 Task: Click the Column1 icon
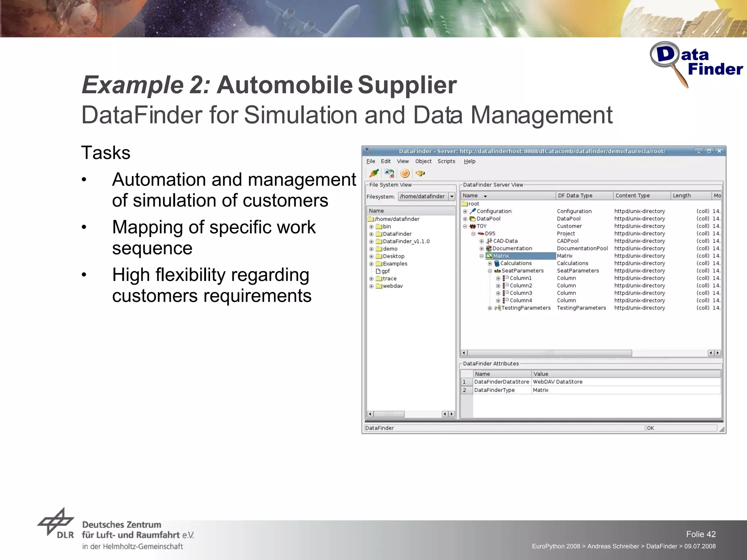[506, 278]
